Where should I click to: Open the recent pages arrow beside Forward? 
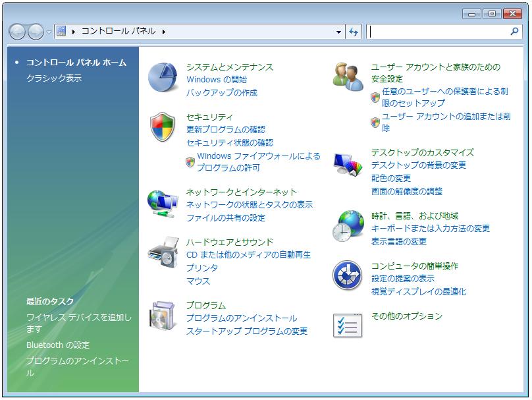49,32
